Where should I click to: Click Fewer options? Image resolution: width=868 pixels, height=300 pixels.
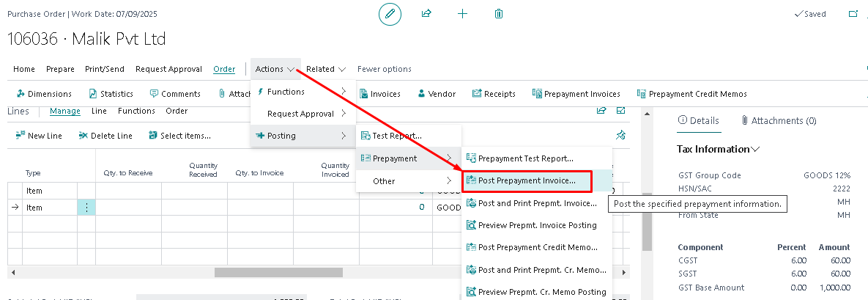click(x=384, y=69)
